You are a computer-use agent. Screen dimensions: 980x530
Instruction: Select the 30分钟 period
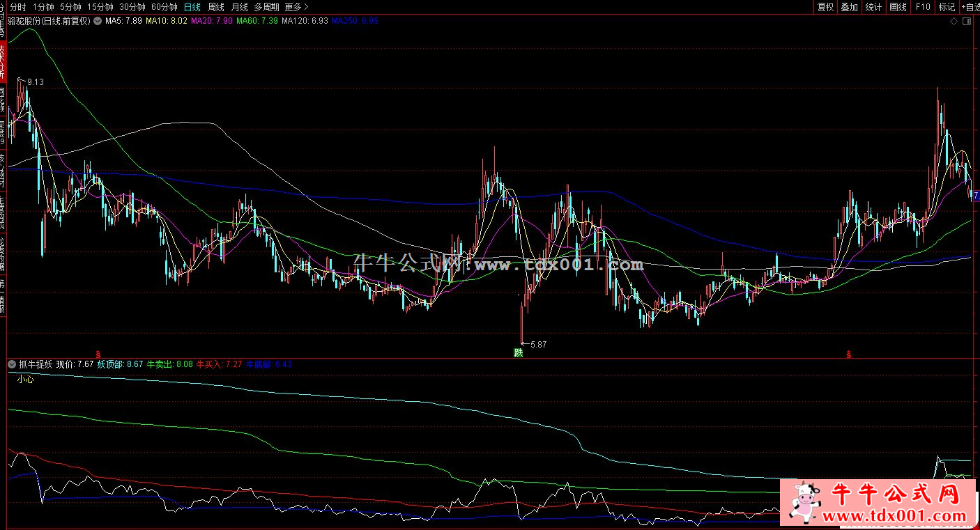click(x=132, y=7)
